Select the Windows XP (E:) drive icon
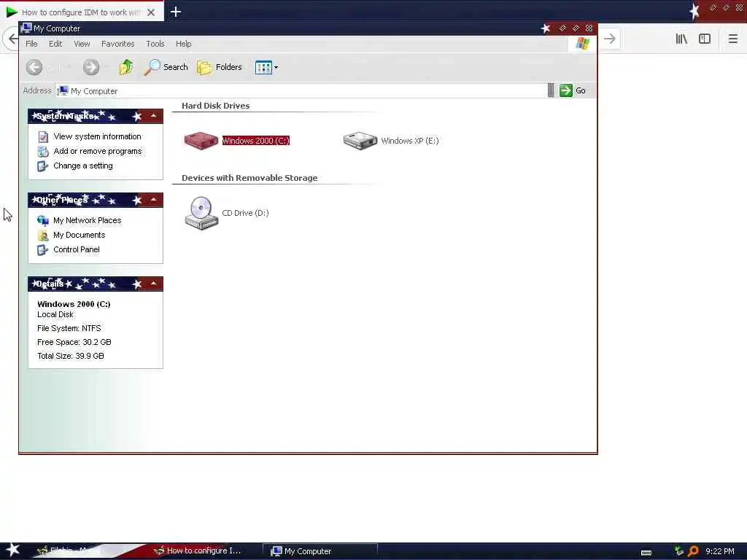Image resolution: width=747 pixels, height=560 pixels. tap(360, 141)
